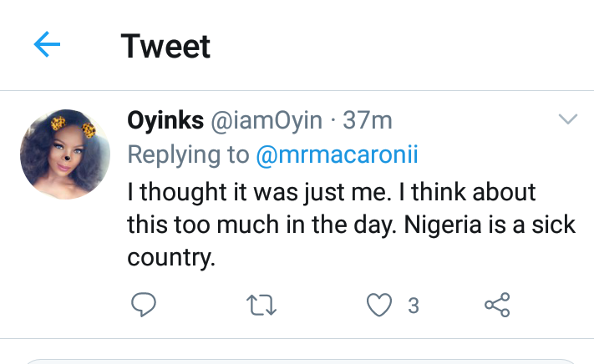This screenshot has width=594, height=364.
Task: Open tweet options with the down chevron
Action: click(x=567, y=120)
